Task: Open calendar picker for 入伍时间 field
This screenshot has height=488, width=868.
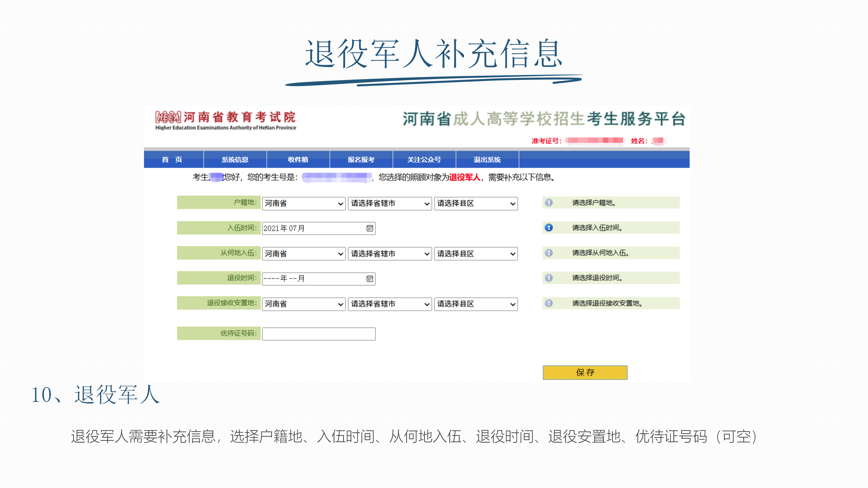Action: [x=370, y=228]
